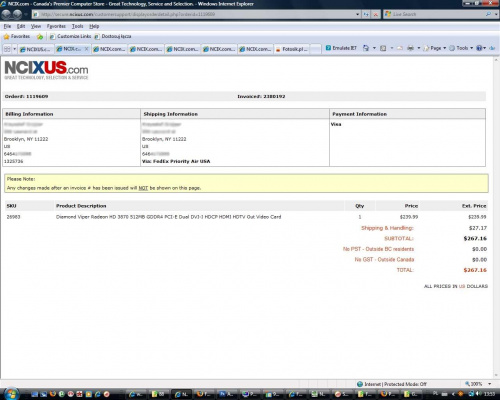Click the SUBTOTAL $267.16 amount
The height and width of the screenshot is (400, 500).
[x=475, y=238]
